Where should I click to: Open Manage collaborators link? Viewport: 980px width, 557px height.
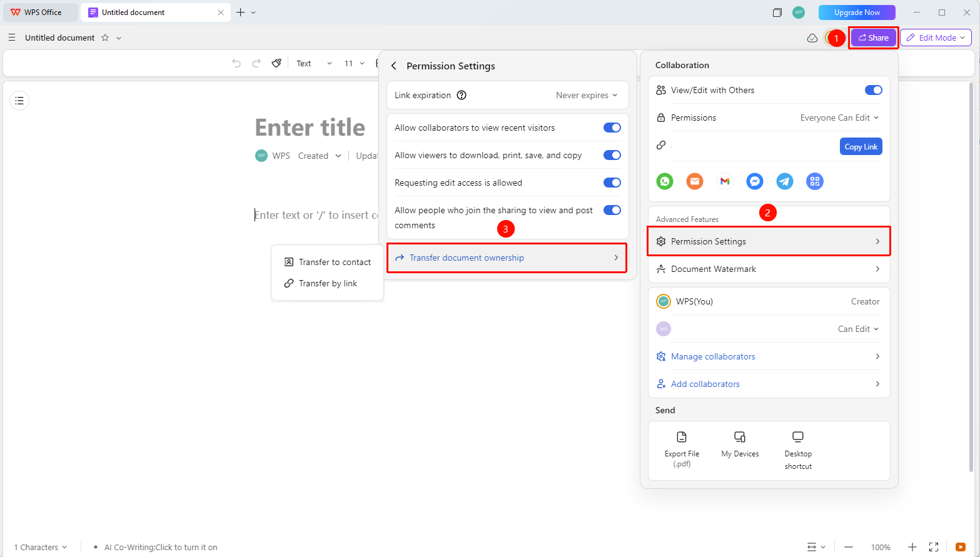(x=769, y=356)
